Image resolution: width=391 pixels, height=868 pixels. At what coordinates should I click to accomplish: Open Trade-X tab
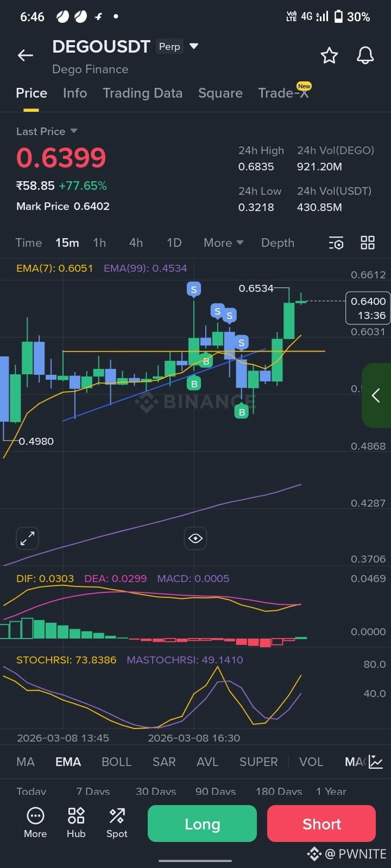[x=283, y=93]
